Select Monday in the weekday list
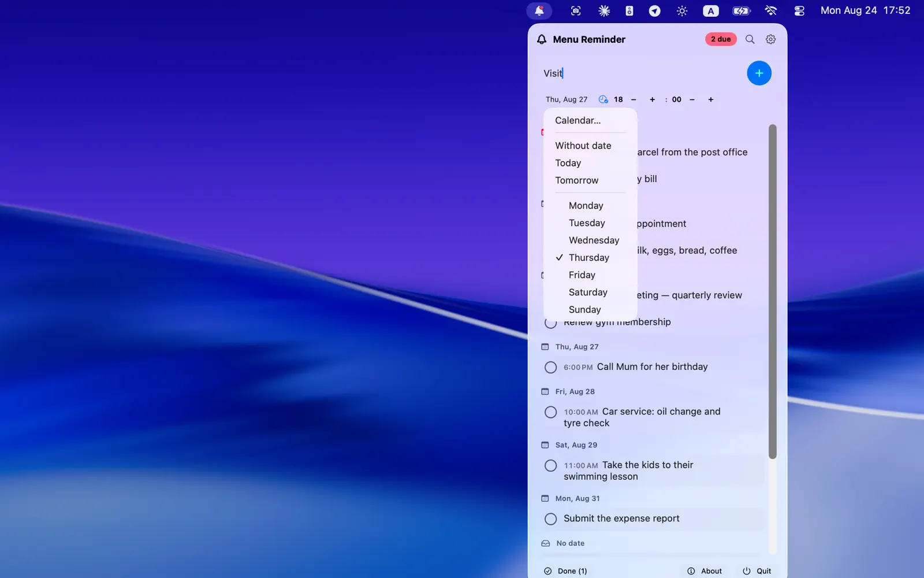The width and height of the screenshot is (924, 578). tap(590, 206)
